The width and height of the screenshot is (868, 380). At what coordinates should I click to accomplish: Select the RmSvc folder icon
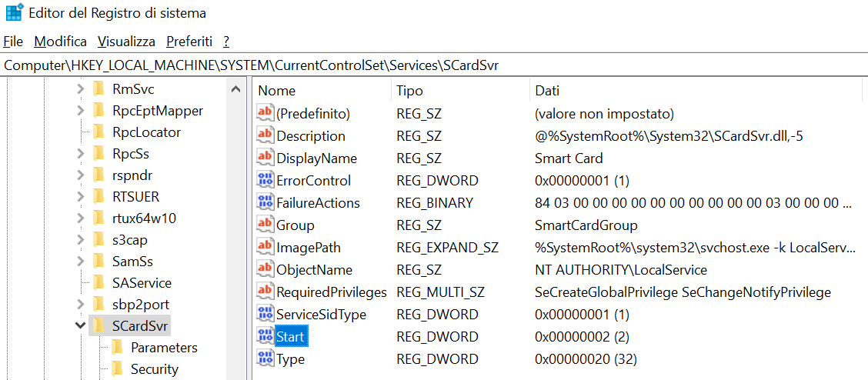point(98,88)
